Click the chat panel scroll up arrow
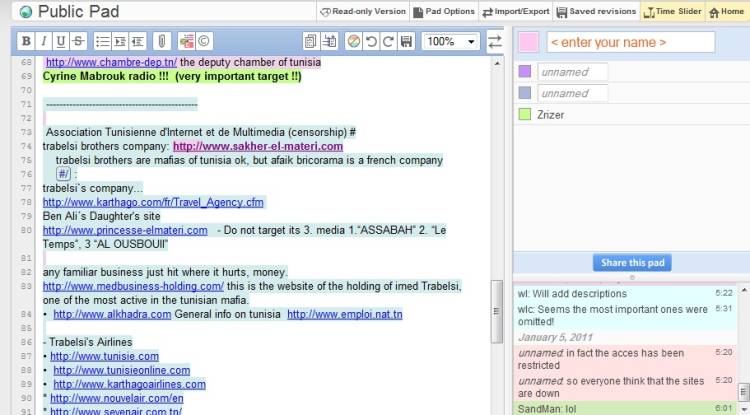The image size is (750, 415). pyautogui.click(x=744, y=290)
